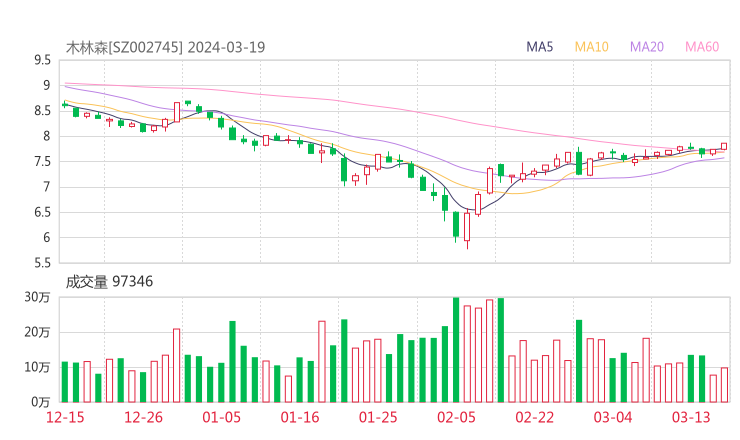Click the 12-15 date axis label
Screen dimensions: 740x440
pyautogui.click(x=65, y=417)
